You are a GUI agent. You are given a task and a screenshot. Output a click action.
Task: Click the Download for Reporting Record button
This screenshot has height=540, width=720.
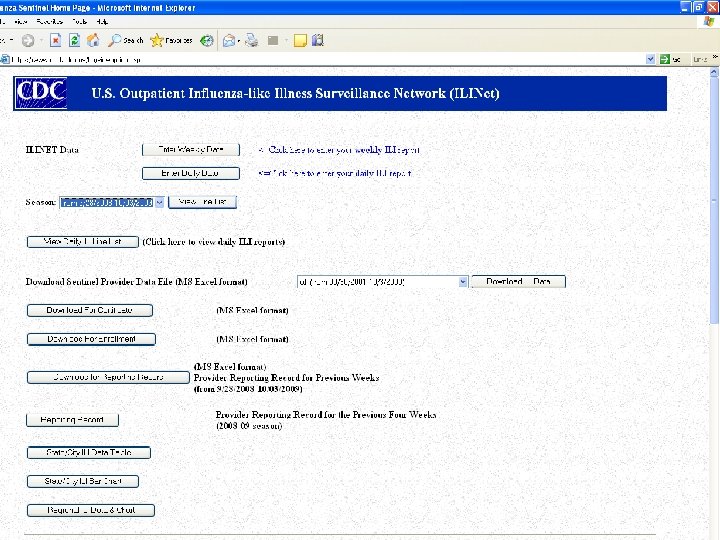(108, 377)
